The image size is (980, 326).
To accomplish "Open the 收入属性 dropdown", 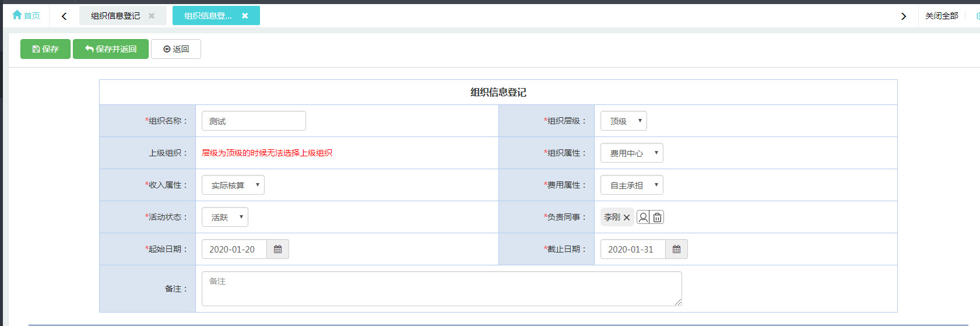I will coord(233,185).
